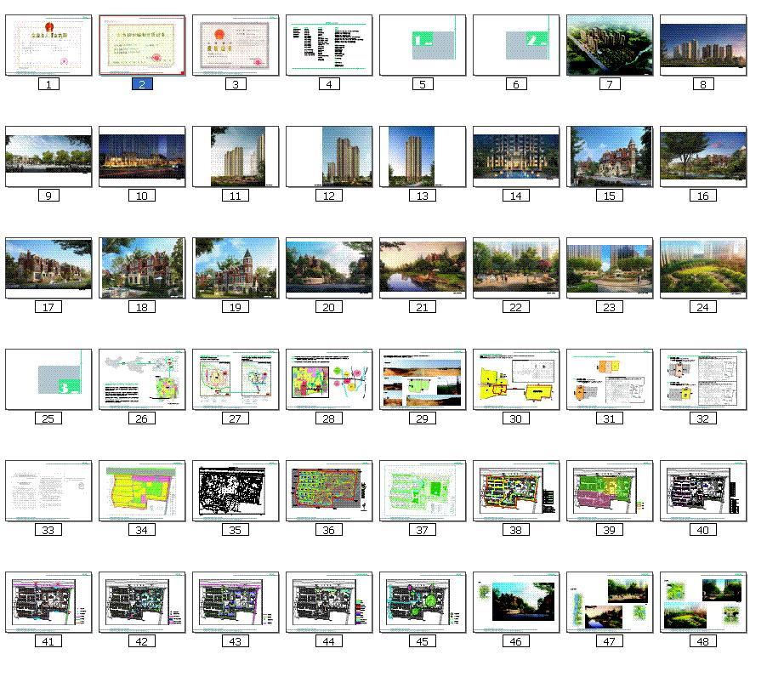
Task: Select thumbnail 10, the night street rendering
Action: pyautogui.click(x=142, y=156)
